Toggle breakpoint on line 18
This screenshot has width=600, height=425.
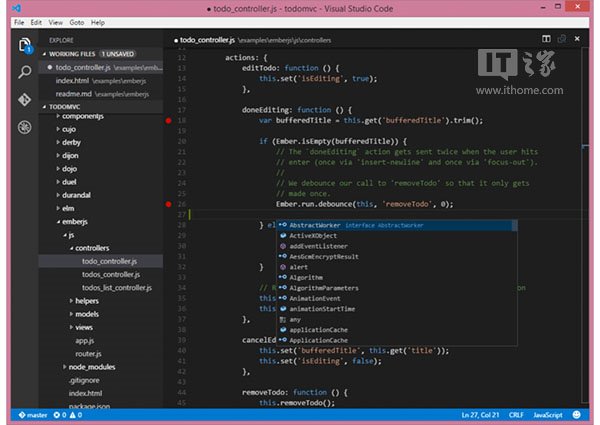point(168,120)
